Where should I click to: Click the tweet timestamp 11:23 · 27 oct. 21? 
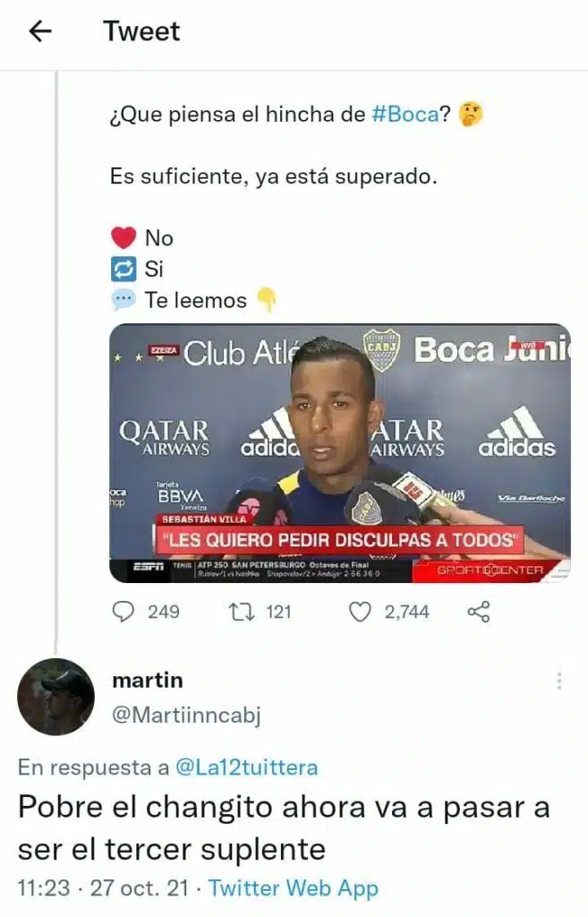[x=104, y=888]
